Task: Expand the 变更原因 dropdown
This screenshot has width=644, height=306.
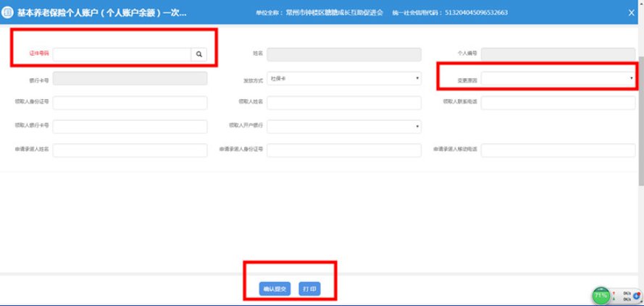Action: point(558,78)
